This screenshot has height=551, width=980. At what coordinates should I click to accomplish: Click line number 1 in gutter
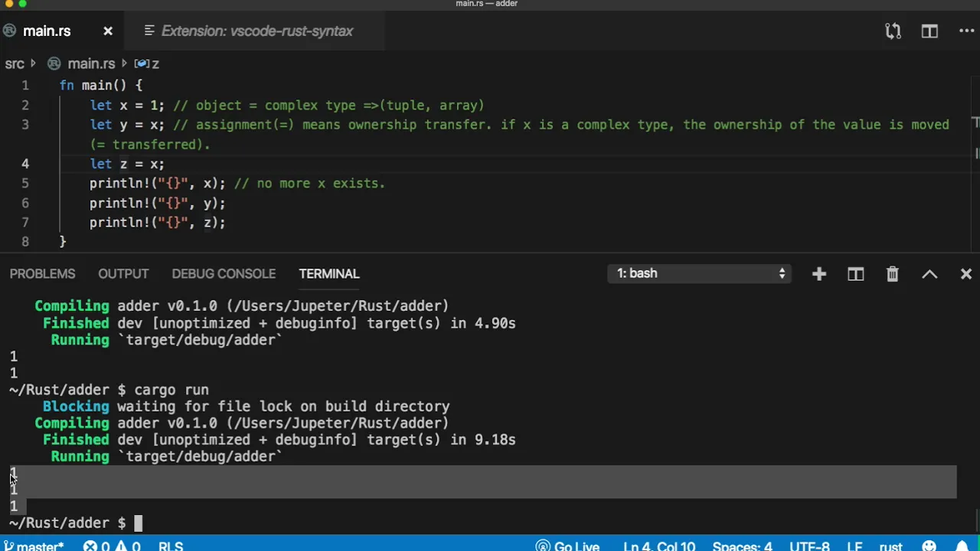25,86
